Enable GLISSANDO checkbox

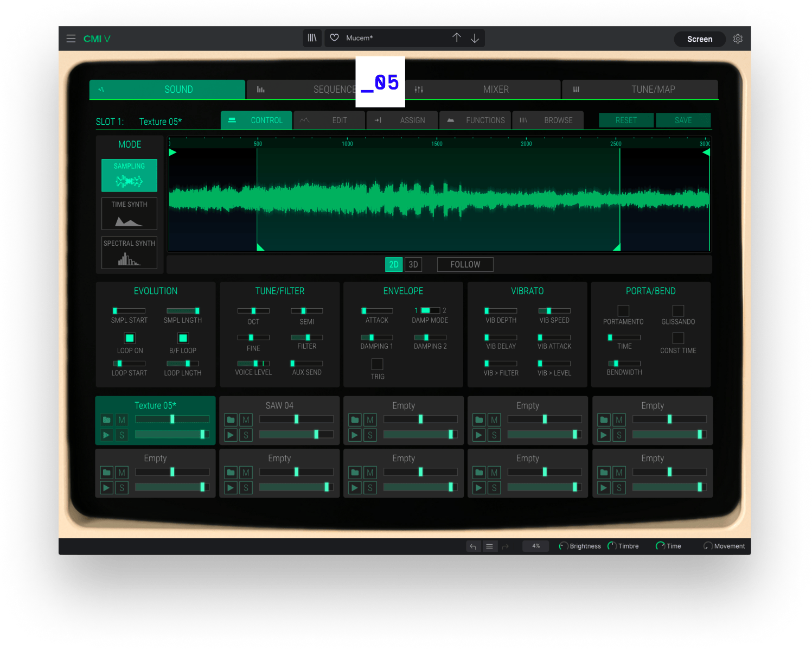[x=678, y=310]
